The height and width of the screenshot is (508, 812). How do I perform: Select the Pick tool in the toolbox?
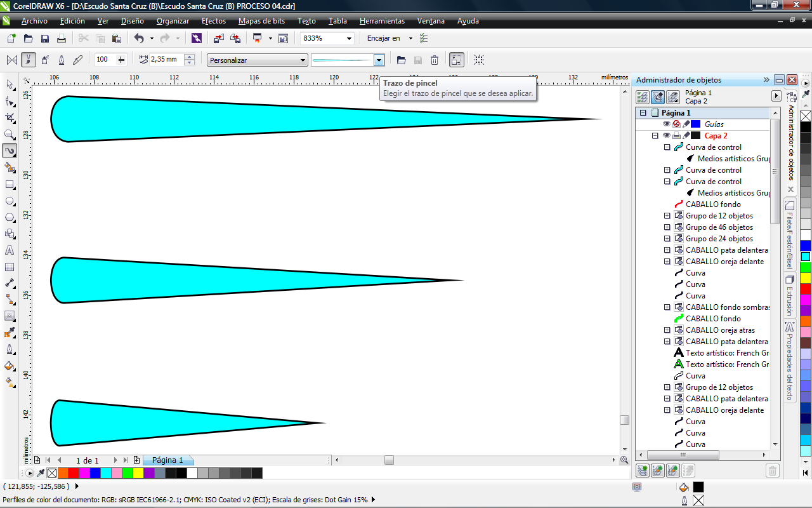tap(10, 84)
